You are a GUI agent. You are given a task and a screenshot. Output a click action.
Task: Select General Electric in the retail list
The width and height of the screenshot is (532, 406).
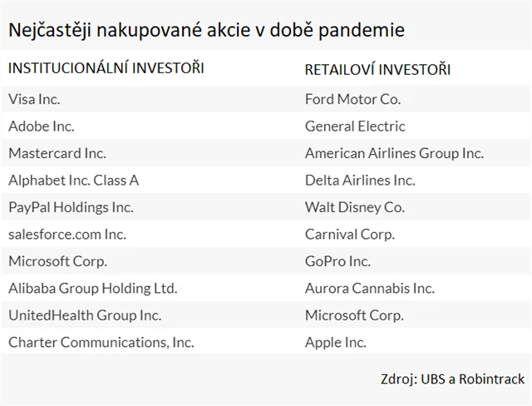pos(355,126)
